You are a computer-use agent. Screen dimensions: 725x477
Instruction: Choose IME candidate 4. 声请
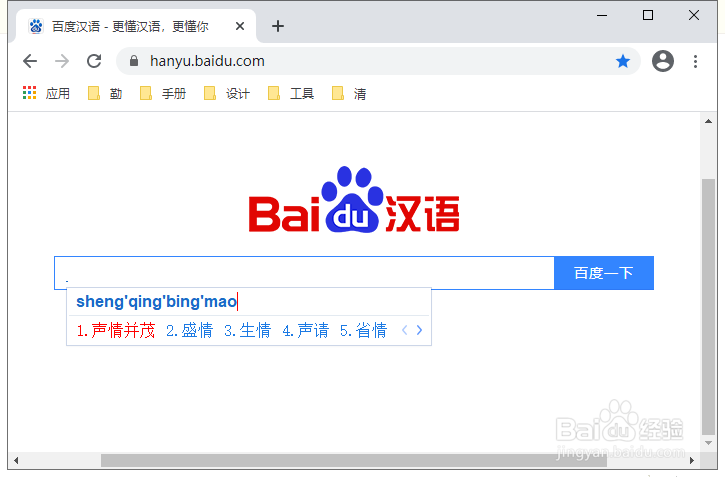pos(305,330)
